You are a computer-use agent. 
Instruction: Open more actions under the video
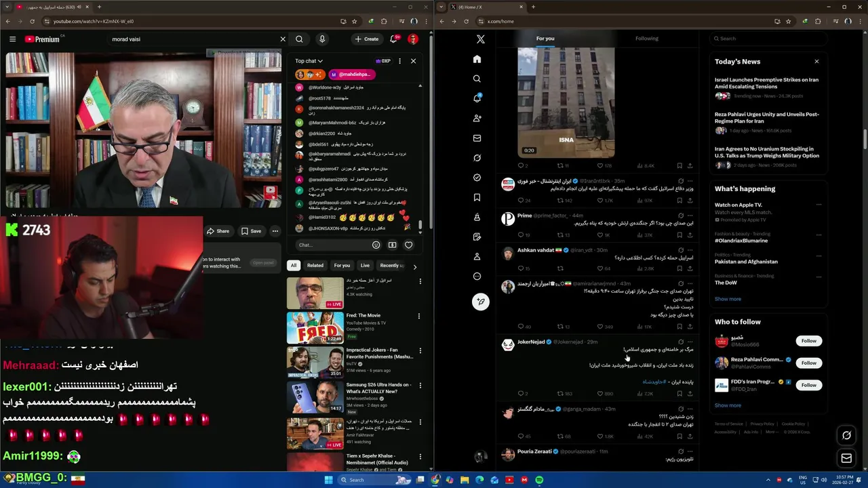click(x=275, y=231)
